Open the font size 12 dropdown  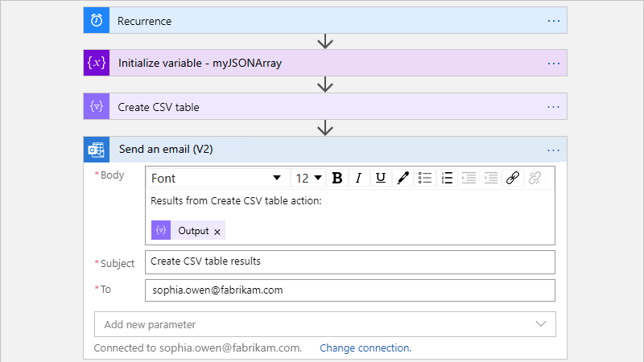coord(309,178)
